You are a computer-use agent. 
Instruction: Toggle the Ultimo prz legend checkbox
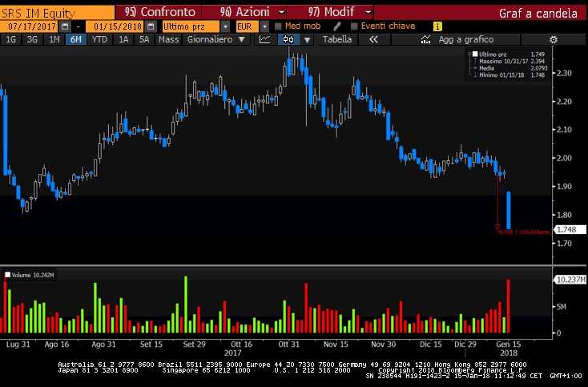pos(475,54)
